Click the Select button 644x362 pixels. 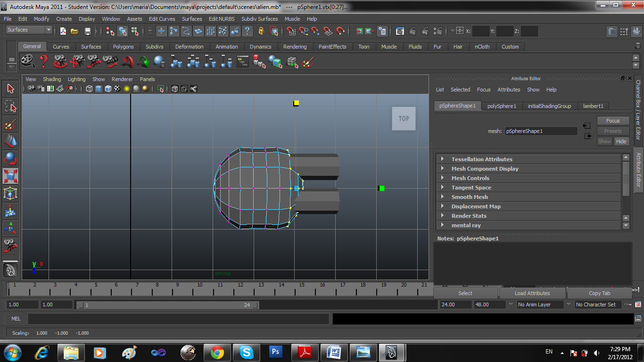coord(465,293)
